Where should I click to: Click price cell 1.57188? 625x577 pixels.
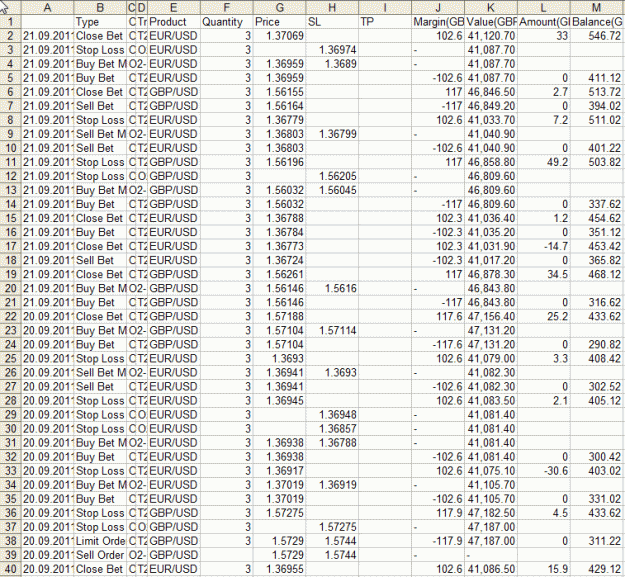280,316
